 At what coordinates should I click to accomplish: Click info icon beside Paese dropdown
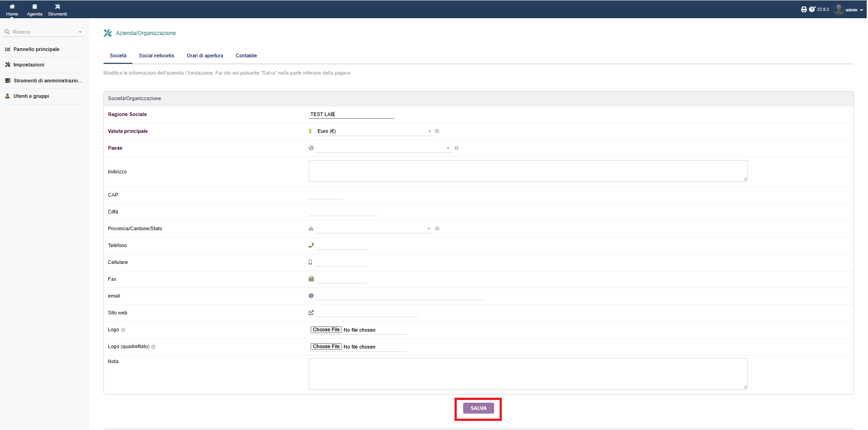click(x=456, y=148)
